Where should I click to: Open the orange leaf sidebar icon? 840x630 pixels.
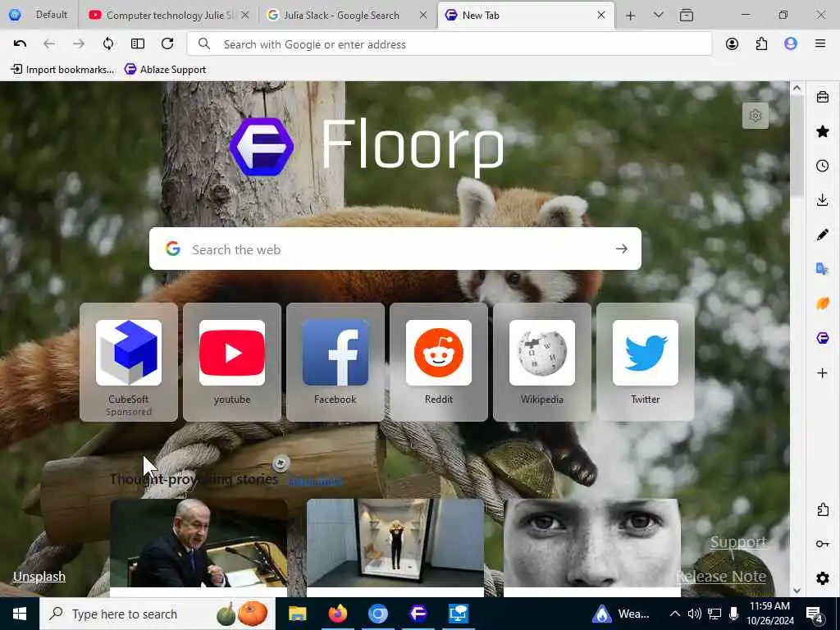[822, 304]
